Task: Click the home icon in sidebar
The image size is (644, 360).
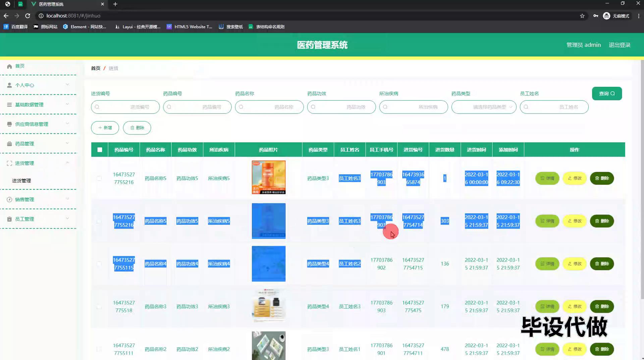Action: point(9,66)
